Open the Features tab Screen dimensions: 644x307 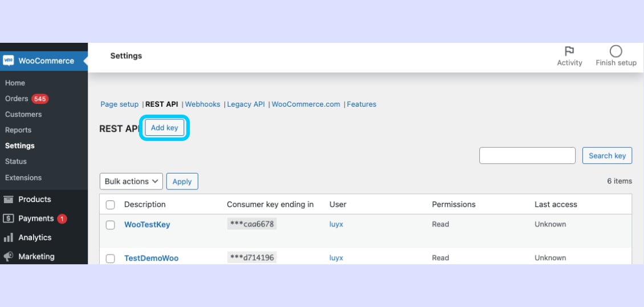pyautogui.click(x=361, y=104)
